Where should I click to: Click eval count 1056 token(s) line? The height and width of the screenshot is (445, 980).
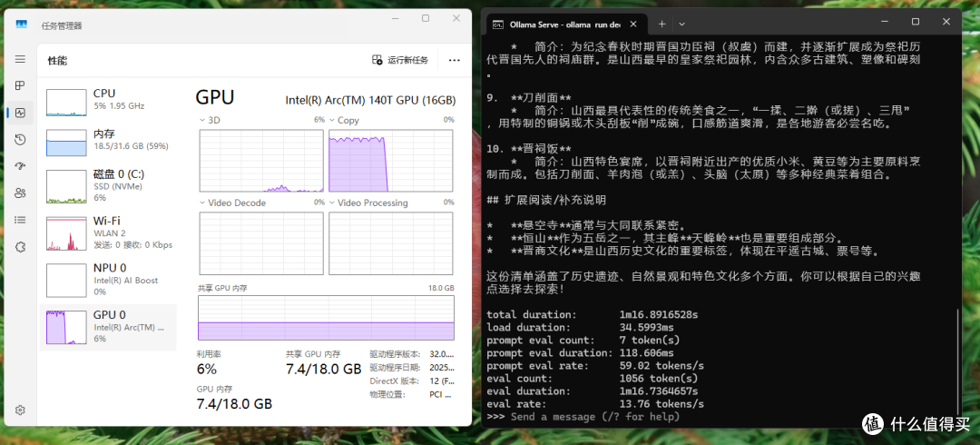pos(593,378)
